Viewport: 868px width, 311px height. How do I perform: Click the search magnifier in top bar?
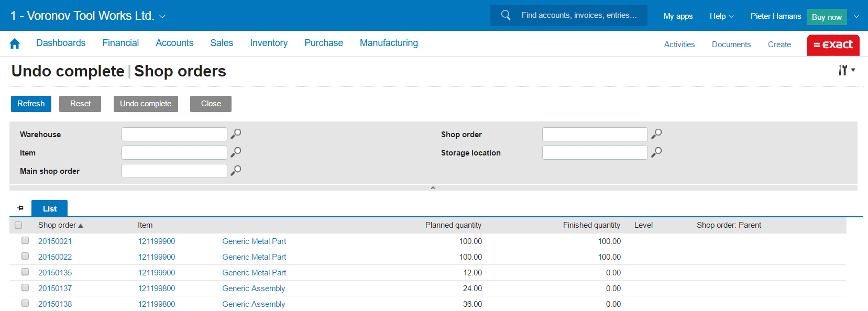pyautogui.click(x=506, y=15)
